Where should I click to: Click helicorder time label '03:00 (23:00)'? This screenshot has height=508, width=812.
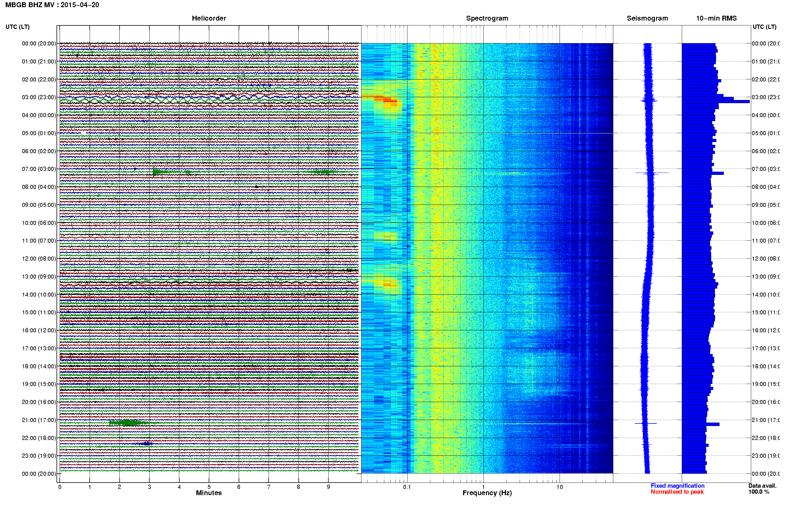[x=39, y=97]
